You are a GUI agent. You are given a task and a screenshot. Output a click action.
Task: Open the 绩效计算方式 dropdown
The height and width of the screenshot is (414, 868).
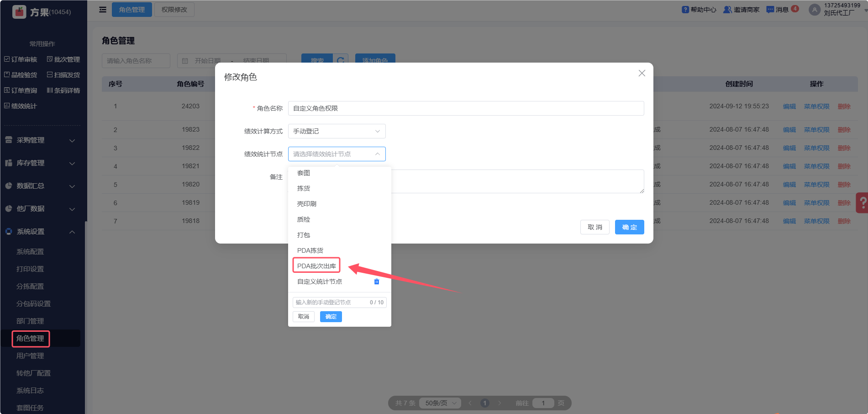tap(337, 131)
